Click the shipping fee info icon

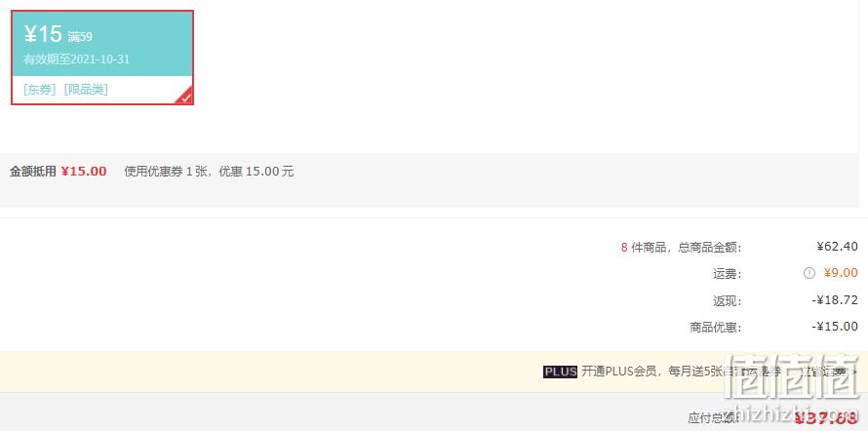click(x=809, y=273)
